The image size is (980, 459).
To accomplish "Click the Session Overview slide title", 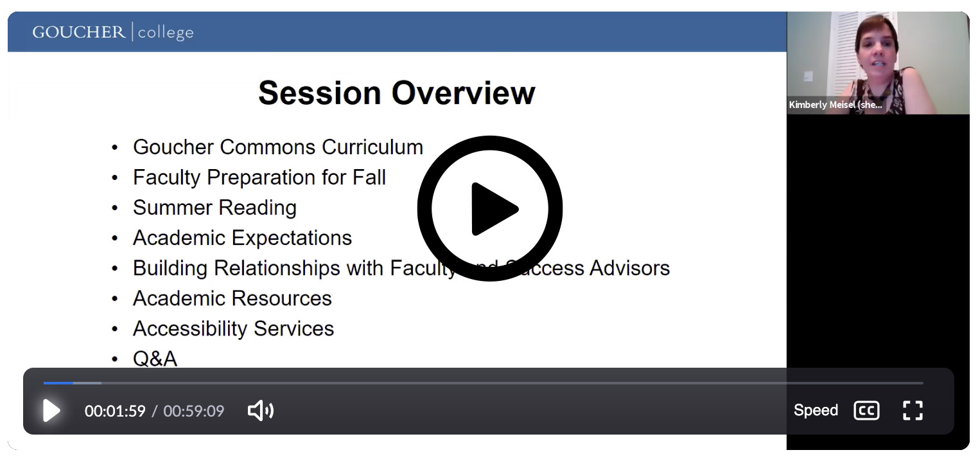I will (x=396, y=93).
